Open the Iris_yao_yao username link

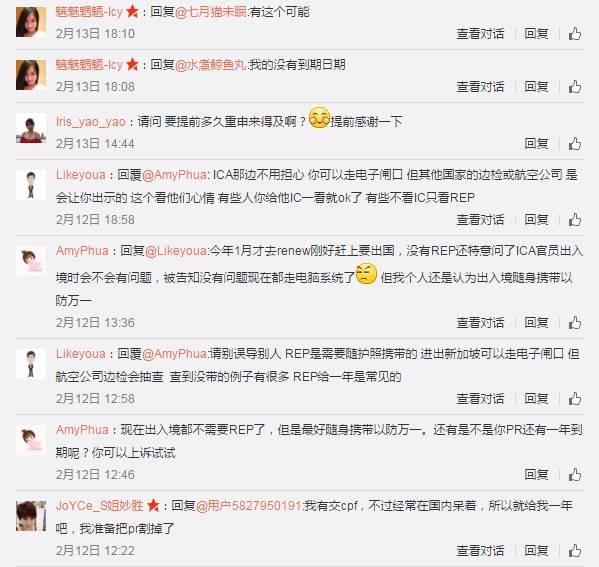pyautogui.click(x=91, y=122)
